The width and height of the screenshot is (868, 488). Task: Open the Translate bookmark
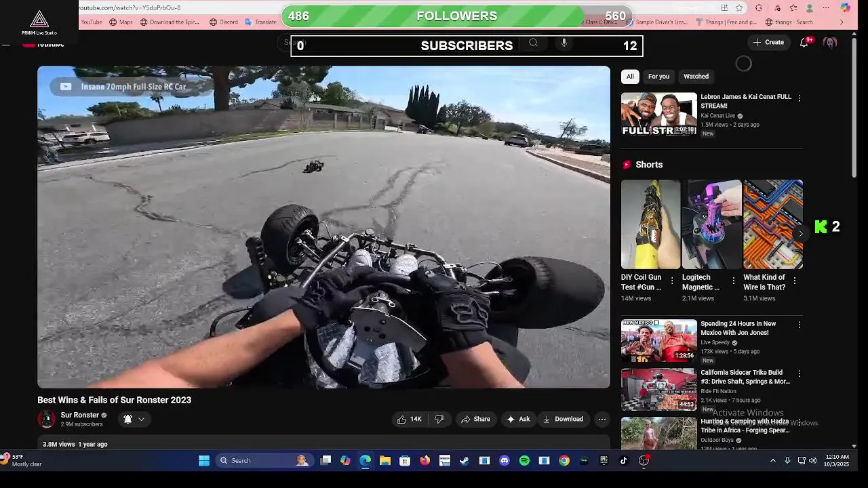click(260, 22)
